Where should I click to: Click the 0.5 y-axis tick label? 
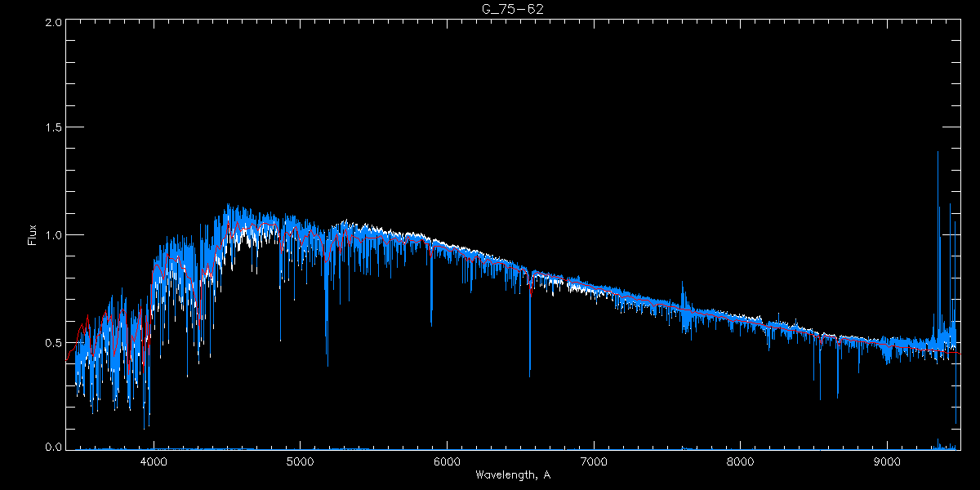click(x=52, y=341)
